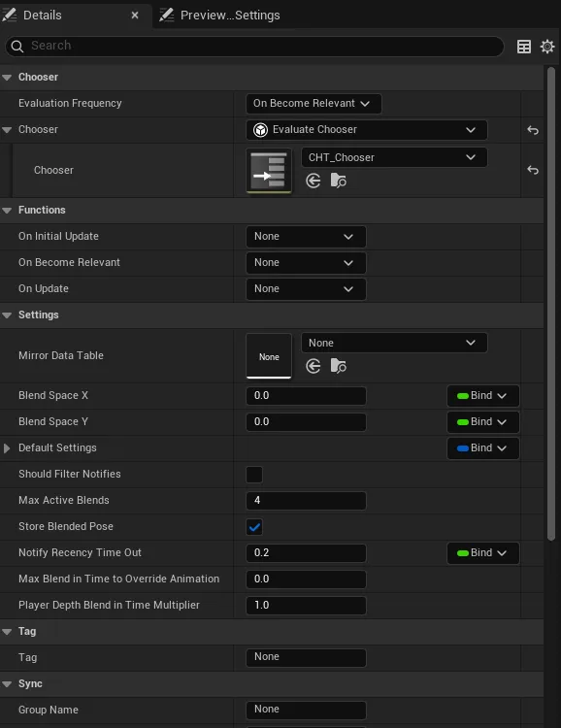Open Bind menu for Notify Recency Time Out
This screenshot has height=728, width=561.
click(x=482, y=553)
